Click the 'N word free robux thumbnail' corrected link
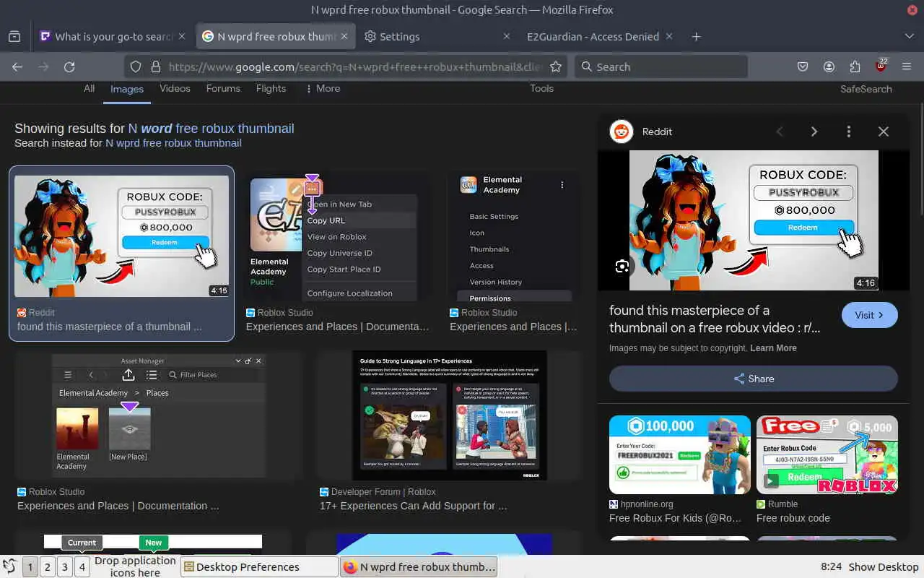The image size is (924, 578). click(x=211, y=129)
